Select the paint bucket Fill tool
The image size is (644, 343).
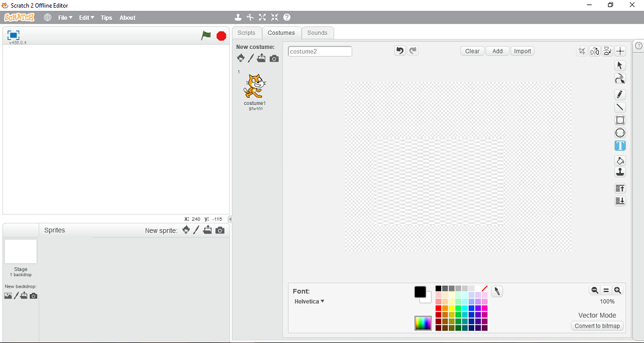click(x=620, y=160)
